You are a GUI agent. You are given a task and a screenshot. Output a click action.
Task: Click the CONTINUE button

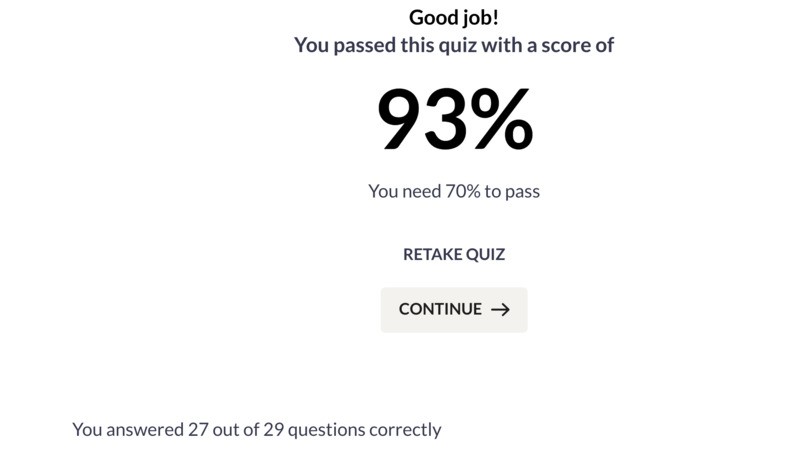(454, 310)
